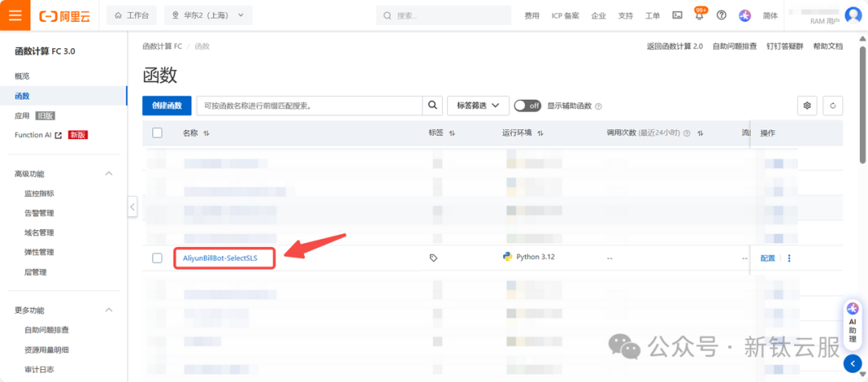
Task: Open 企业 in top navigation
Action: point(599,15)
